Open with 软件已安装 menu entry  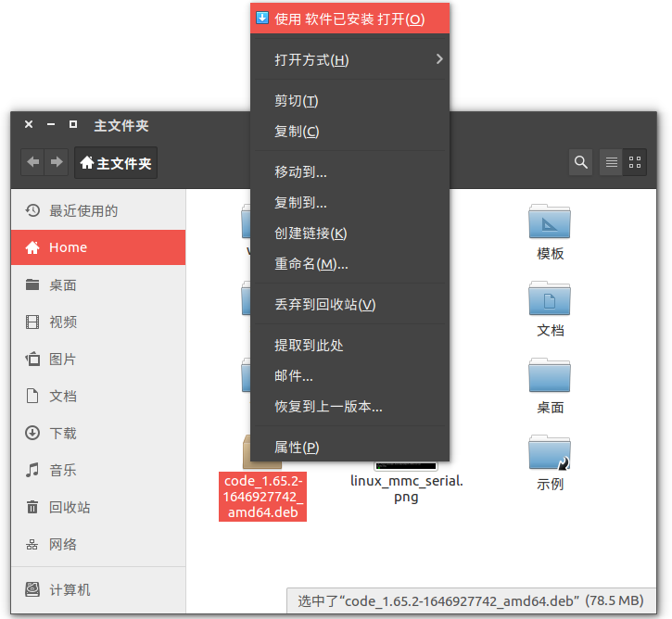(349, 19)
